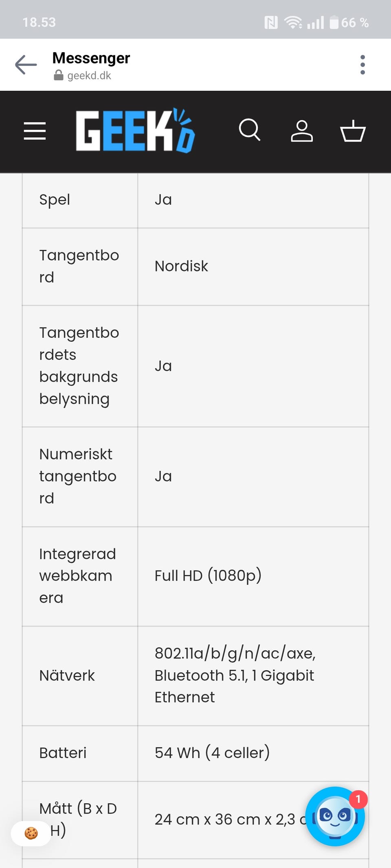Screen dimensions: 391x868
Task: Tap the padlock site security icon
Action: pos(59,76)
